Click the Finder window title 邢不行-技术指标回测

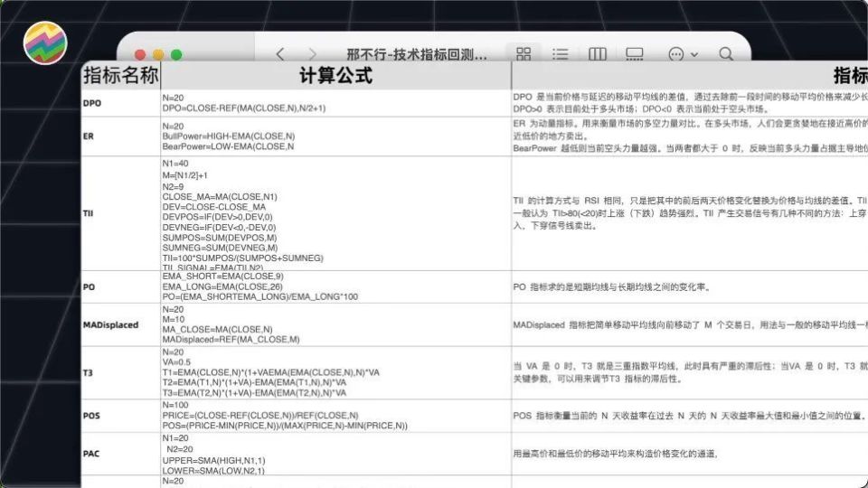[x=416, y=53]
